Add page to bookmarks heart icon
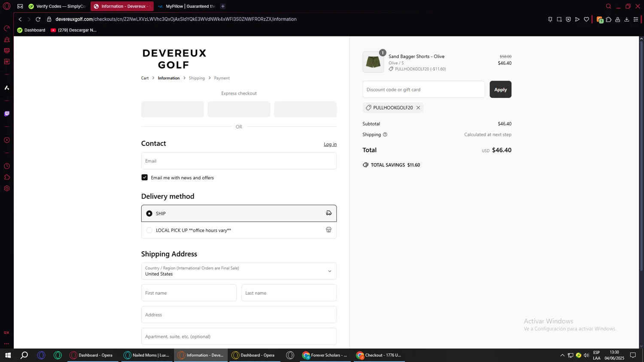Image resolution: width=644 pixels, height=362 pixels. click(x=586, y=19)
